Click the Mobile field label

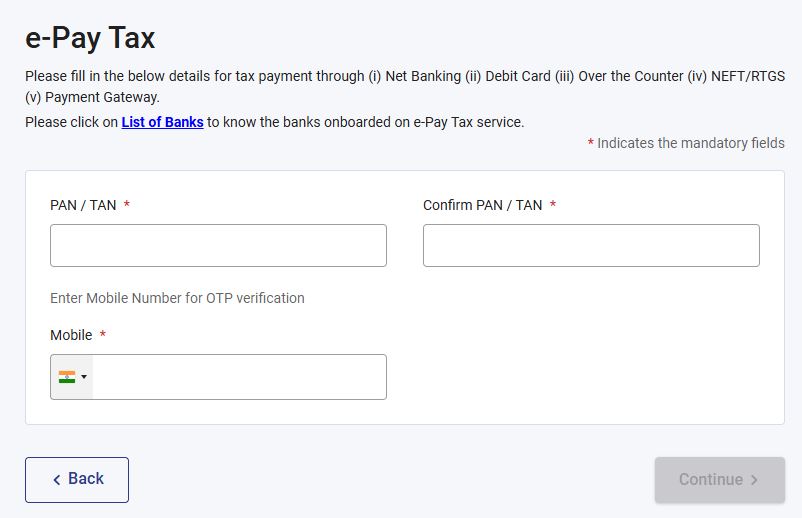[x=71, y=335]
